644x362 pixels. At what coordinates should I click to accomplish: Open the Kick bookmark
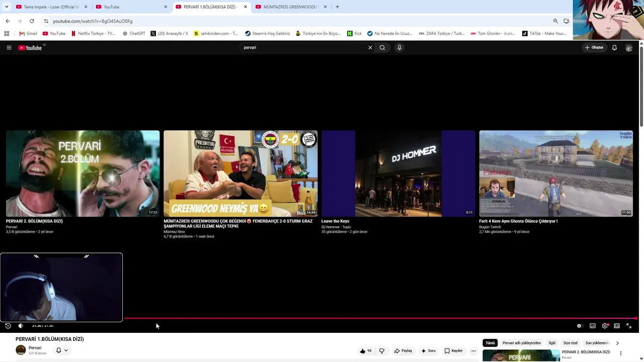coord(354,34)
